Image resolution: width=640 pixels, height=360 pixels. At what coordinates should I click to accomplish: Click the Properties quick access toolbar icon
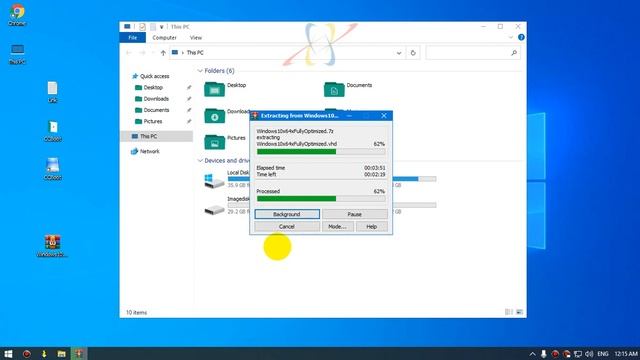pyautogui.click(x=142, y=27)
